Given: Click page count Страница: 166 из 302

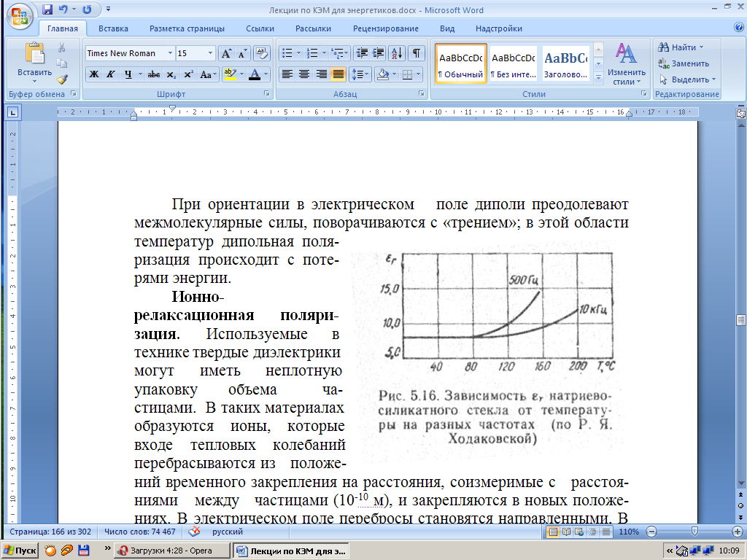Looking at the screenshot, I should [50, 532].
